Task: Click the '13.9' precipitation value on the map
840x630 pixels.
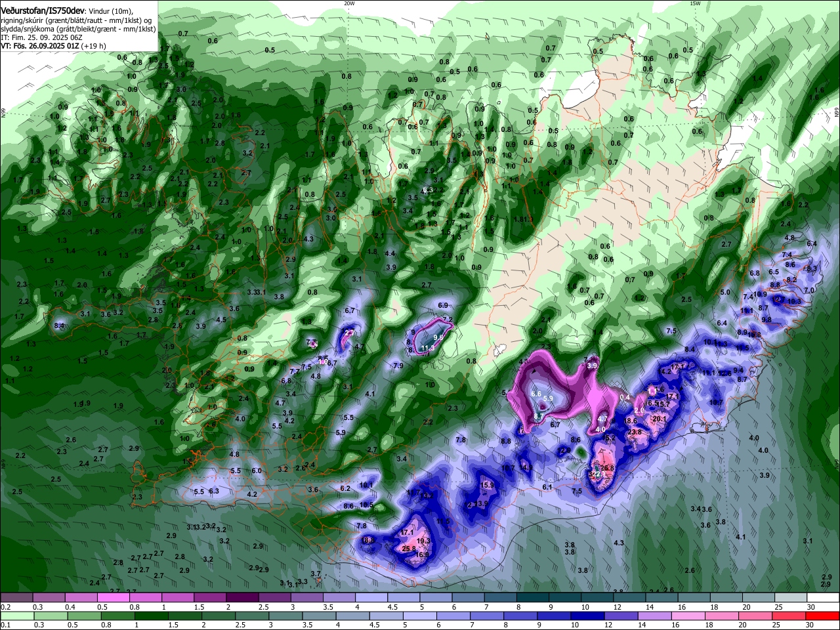Action: [482, 503]
